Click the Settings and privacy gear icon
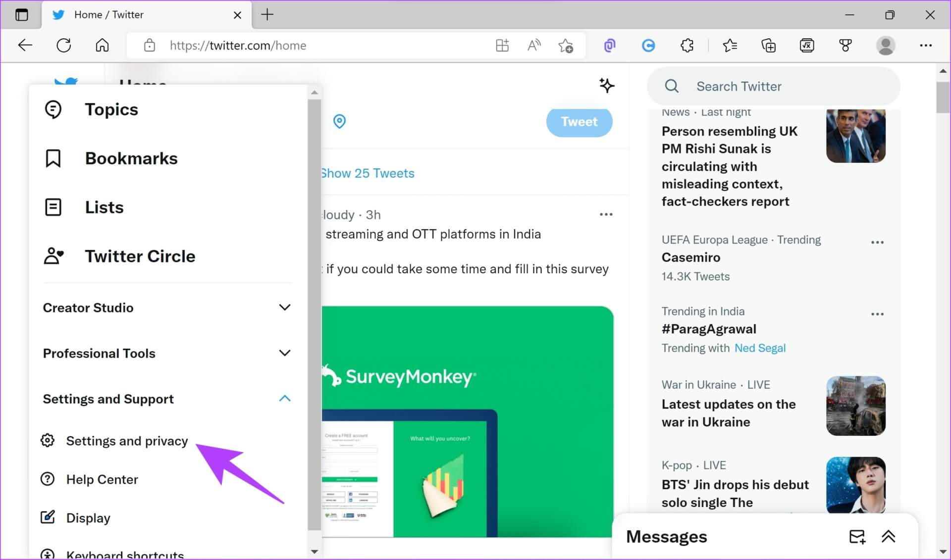This screenshot has width=951, height=560. [49, 441]
